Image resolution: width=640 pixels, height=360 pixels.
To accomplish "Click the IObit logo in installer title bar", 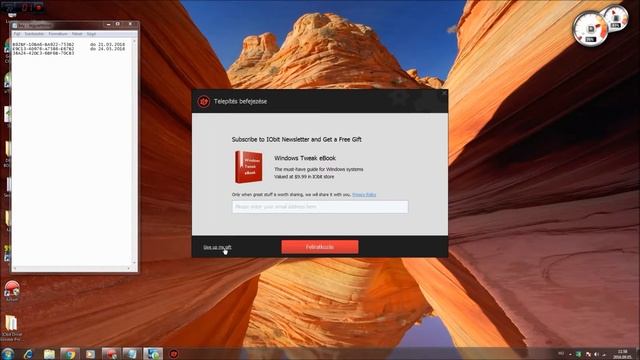I will coord(204,101).
